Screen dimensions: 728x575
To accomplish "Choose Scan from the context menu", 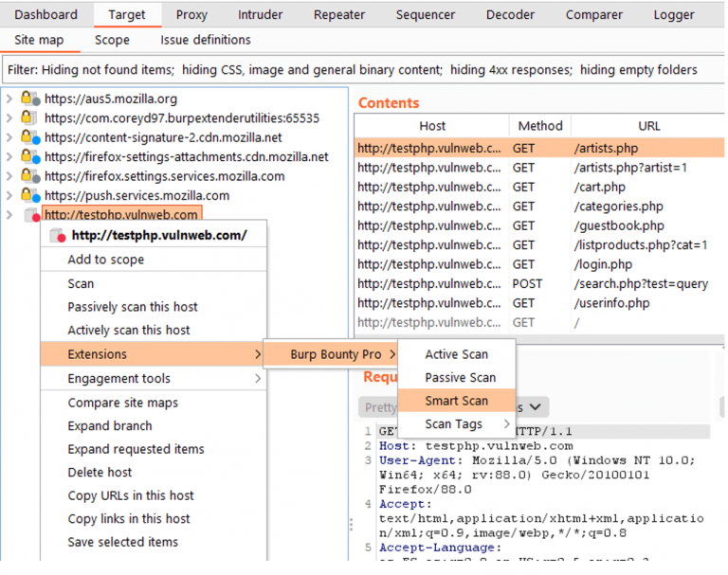I will point(154,283).
